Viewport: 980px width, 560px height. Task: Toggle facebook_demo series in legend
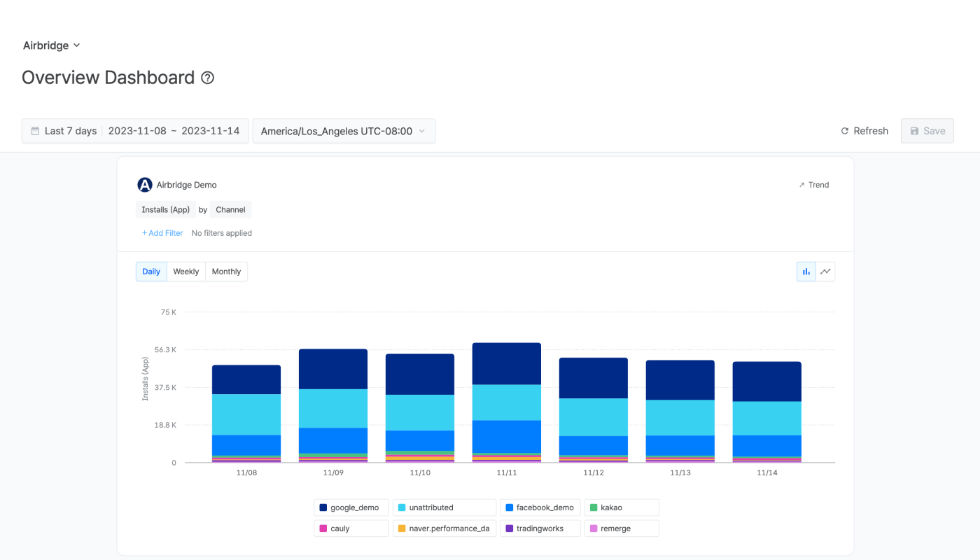540,507
